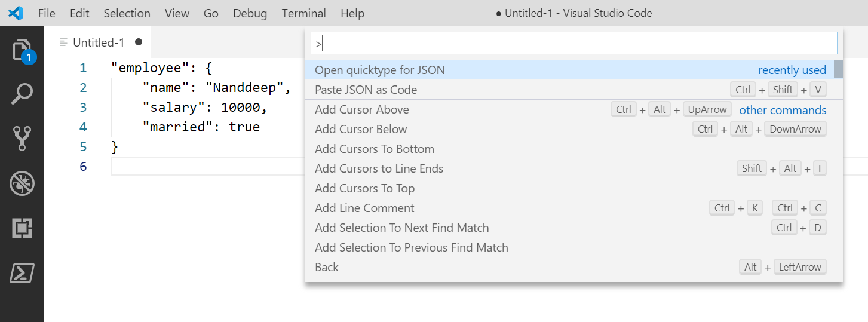Image resolution: width=868 pixels, height=322 pixels.
Task: Select Paste JSON as Code command
Action: [366, 90]
